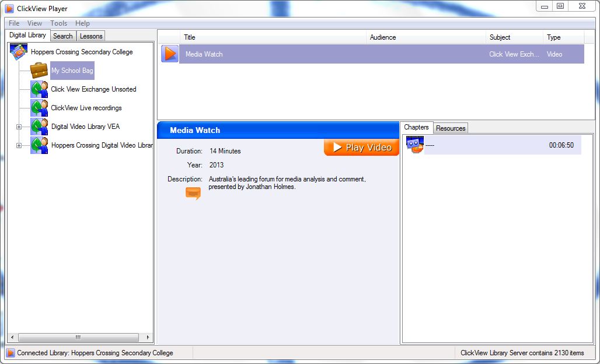
Task: Click ClickView icon in the status bar
Action: pyautogui.click(x=11, y=353)
